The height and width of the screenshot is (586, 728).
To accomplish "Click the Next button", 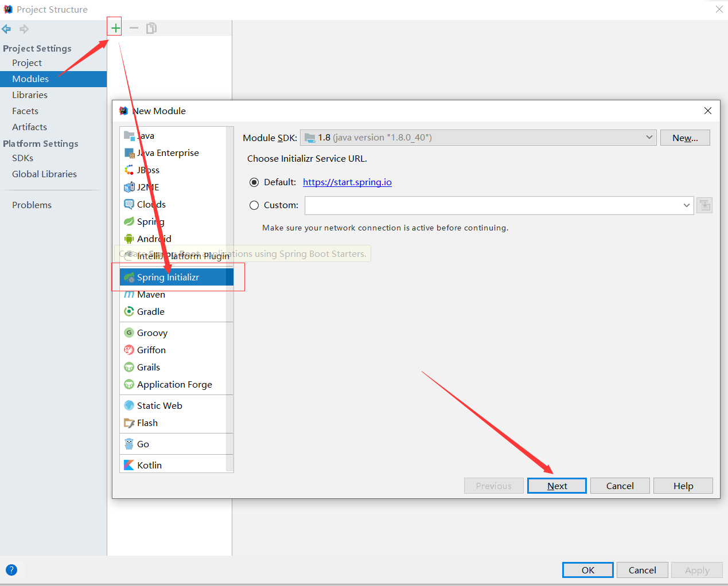I will click(557, 486).
